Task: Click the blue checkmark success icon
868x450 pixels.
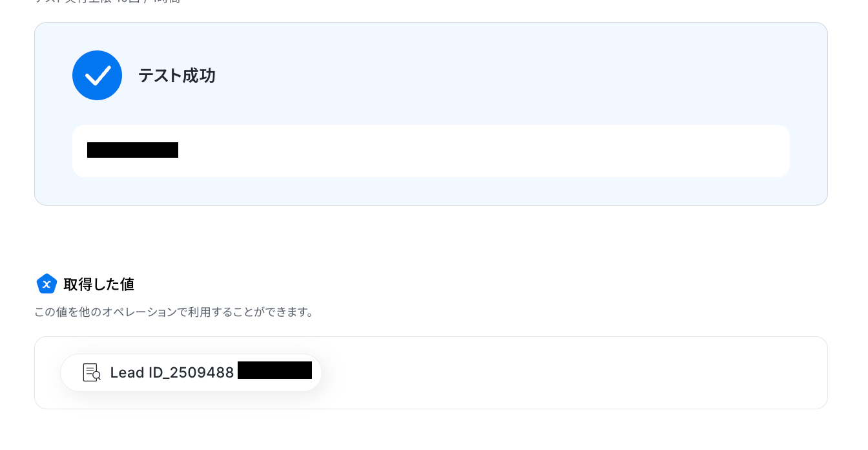Action: pos(97,76)
